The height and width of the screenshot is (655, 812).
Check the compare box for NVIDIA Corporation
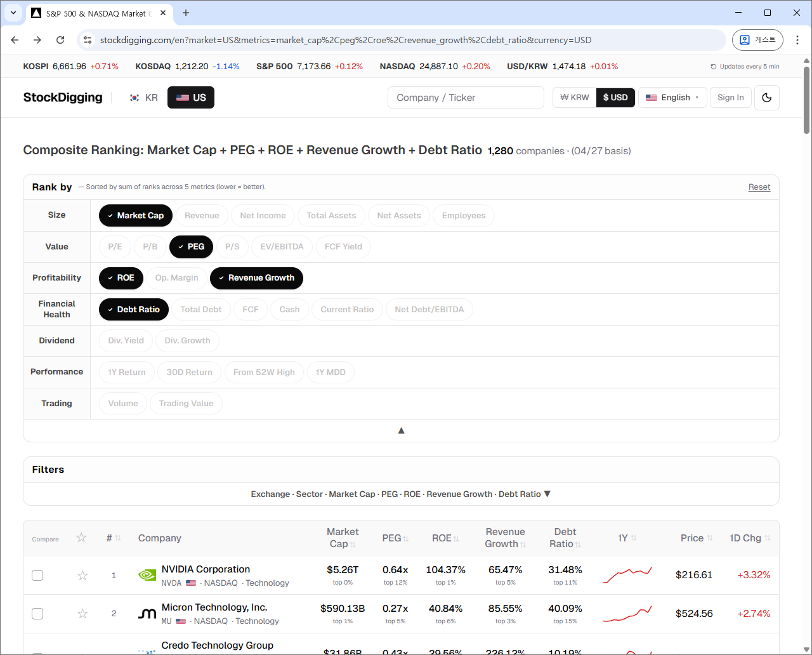pos(37,575)
